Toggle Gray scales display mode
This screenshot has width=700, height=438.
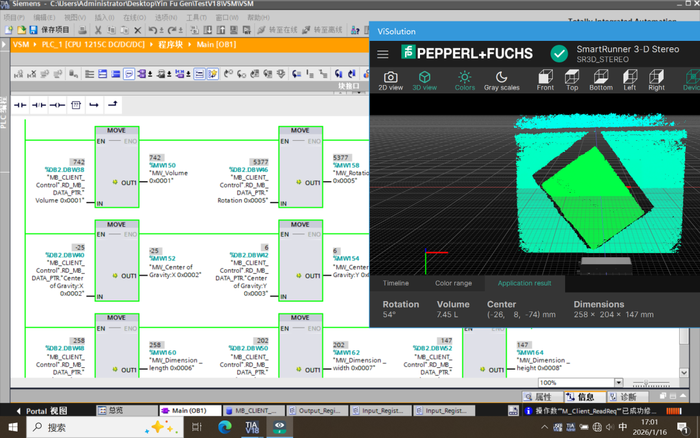tap(501, 81)
